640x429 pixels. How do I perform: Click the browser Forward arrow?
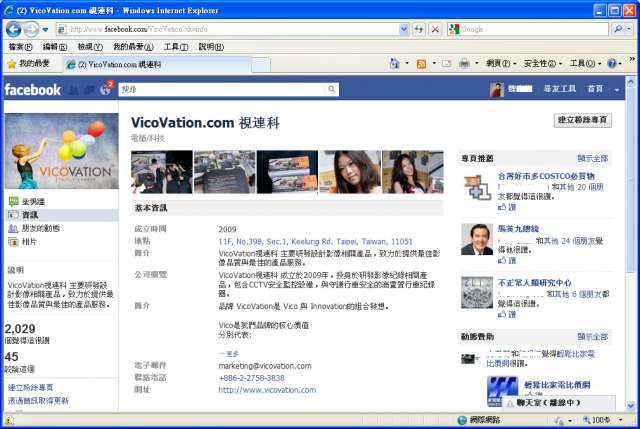[31, 29]
